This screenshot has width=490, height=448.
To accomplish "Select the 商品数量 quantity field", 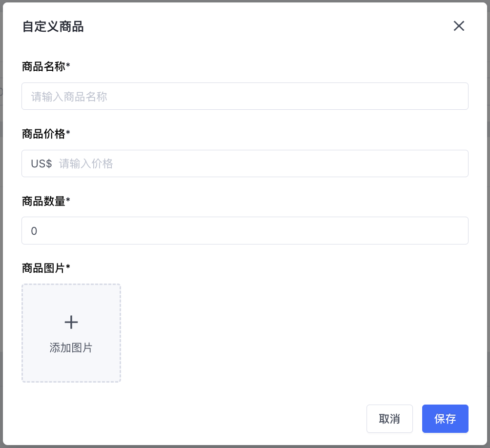I will (245, 230).
